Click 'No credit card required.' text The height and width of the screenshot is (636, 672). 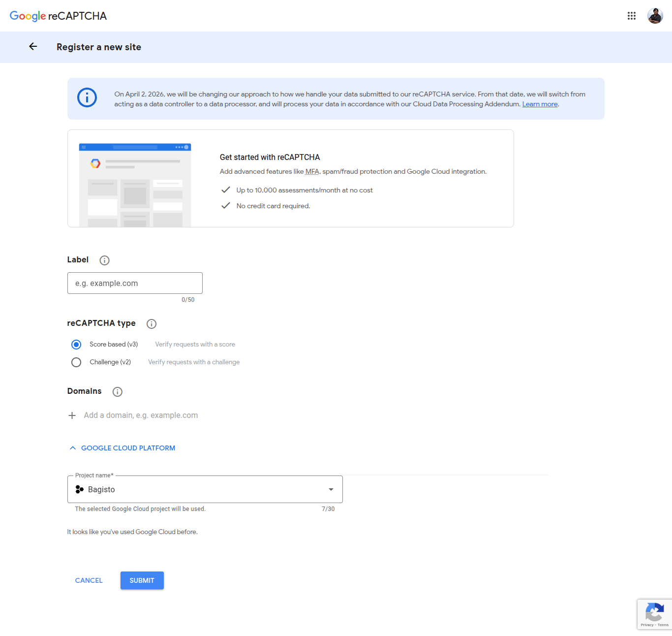[273, 206]
